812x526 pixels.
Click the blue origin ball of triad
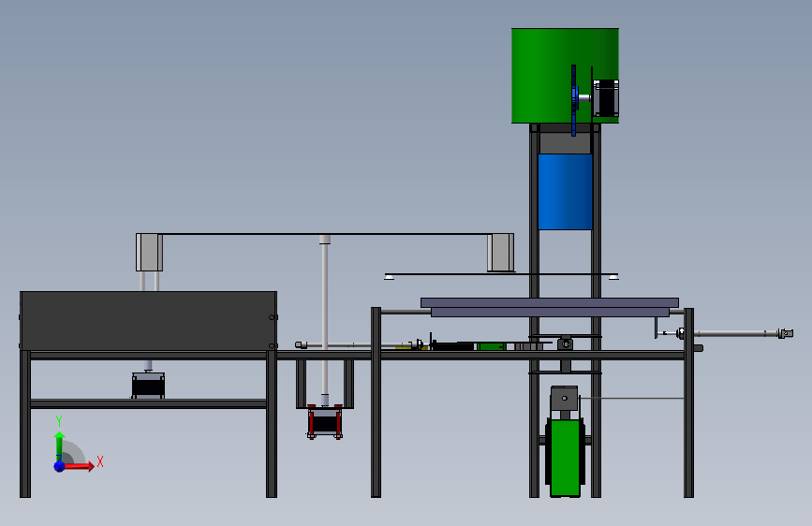pyautogui.click(x=59, y=466)
